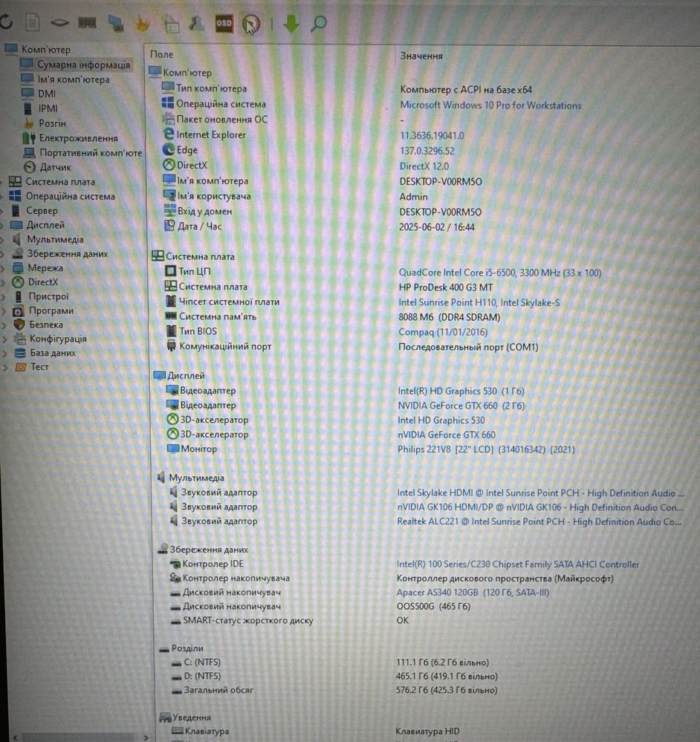Open Edge version 137.0.3296.52 link

pos(427,151)
